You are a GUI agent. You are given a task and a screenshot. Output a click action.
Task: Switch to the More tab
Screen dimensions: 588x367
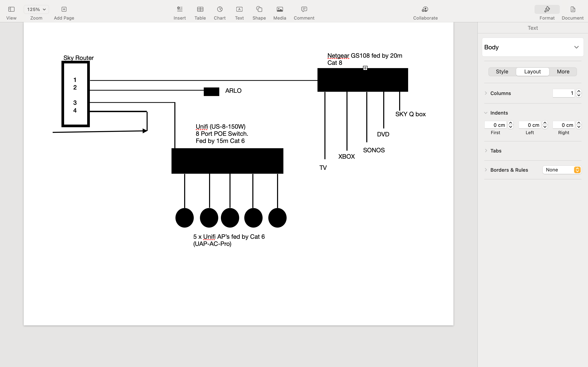click(x=563, y=72)
